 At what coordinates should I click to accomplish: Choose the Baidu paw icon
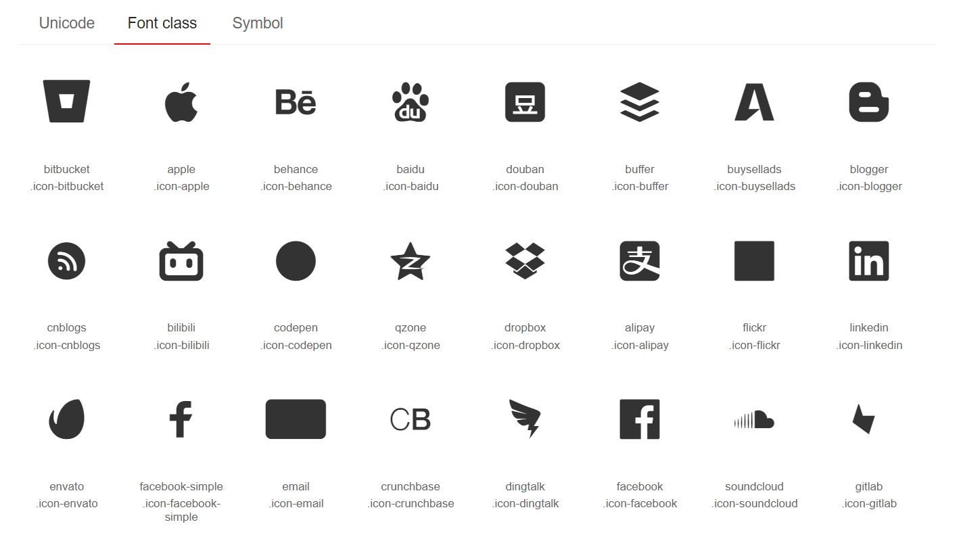point(410,102)
